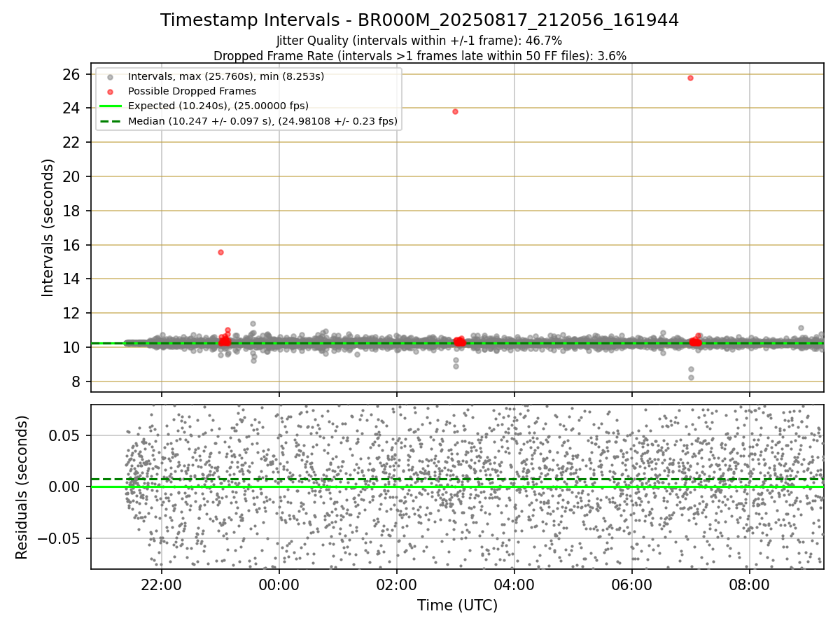Viewport: 840px width, 630px height.
Task: Click the 'Intervals (seconds)' y-axis label
Action: (x=48, y=227)
